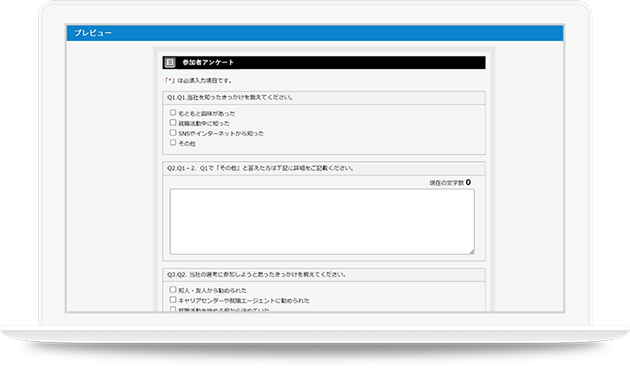Click inside the Q2 free-text answer box
The width and height of the screenshot is (630, 368).
coord(322,222)
